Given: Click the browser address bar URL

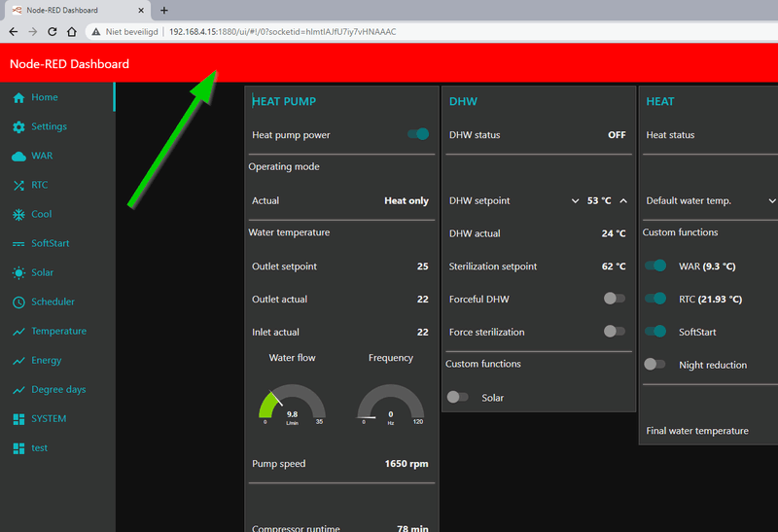Looking at the screenshot, I should [282, 32].
